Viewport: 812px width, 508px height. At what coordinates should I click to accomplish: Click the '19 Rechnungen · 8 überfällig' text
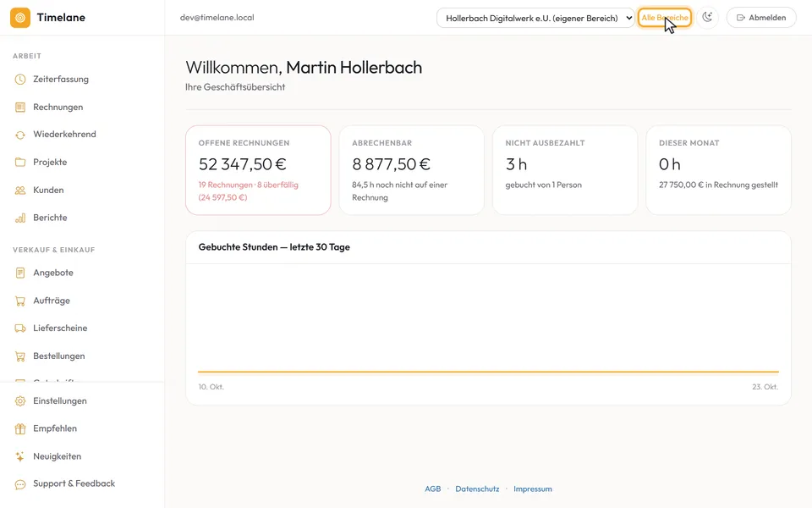click(249, 185)
